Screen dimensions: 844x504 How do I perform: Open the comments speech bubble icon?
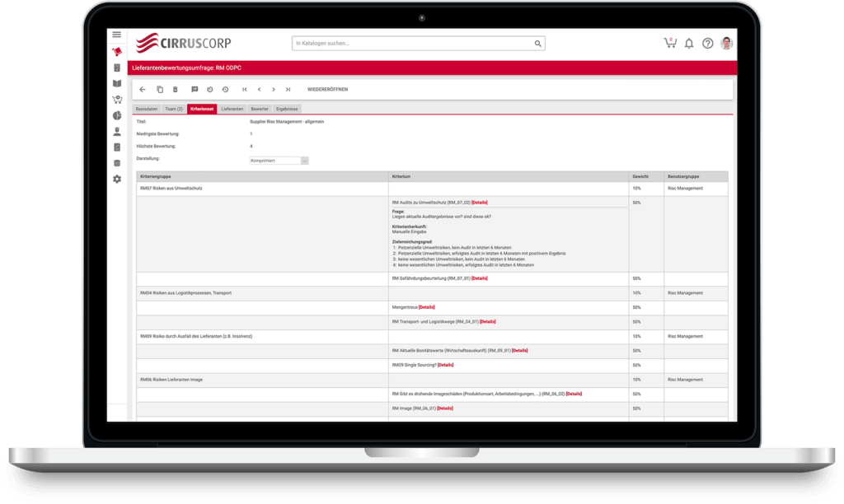(x=195, y=89)
